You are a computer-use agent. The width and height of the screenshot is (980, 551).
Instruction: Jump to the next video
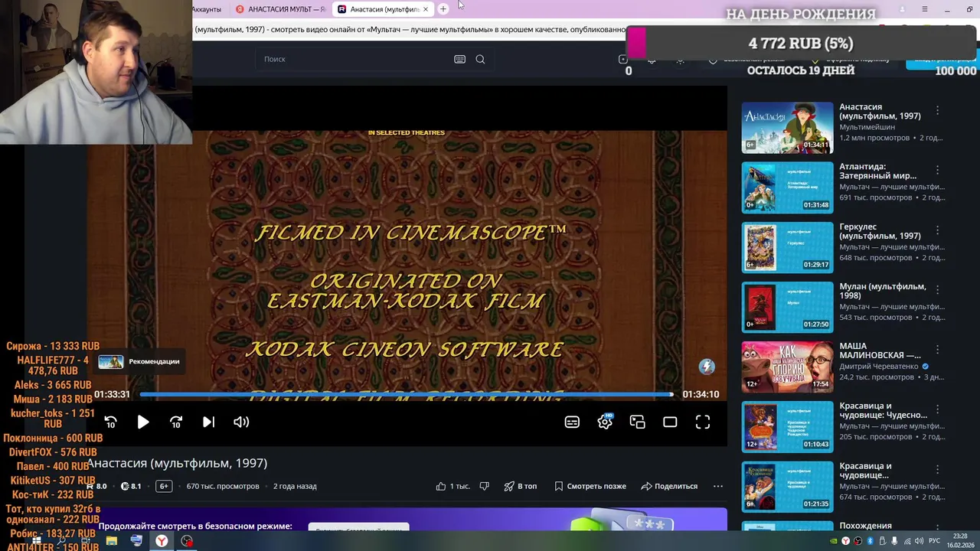click(208, 422)
